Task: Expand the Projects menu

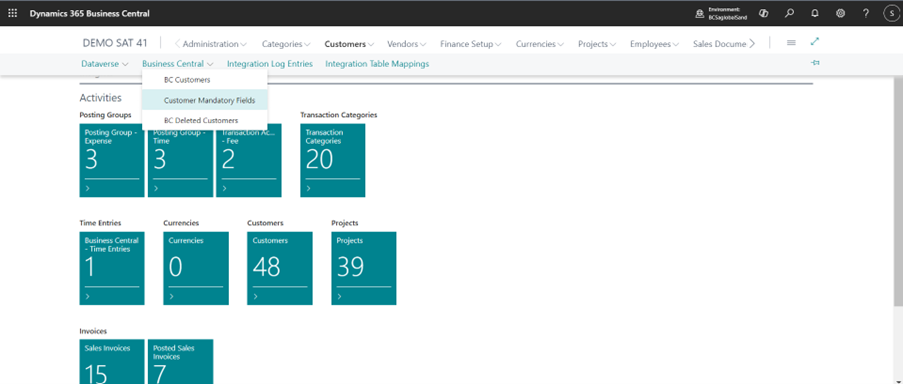Action: tap(597, 44)
